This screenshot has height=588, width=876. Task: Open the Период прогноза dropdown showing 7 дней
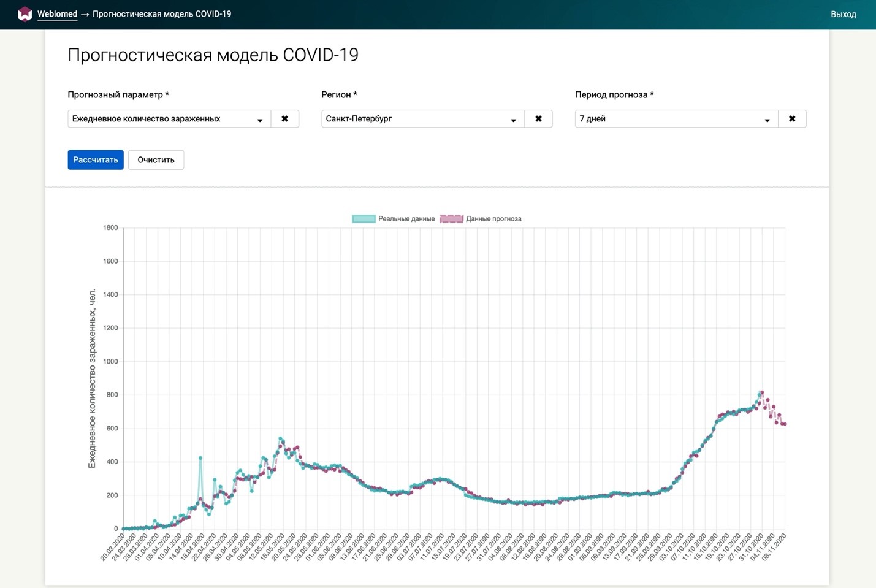(x=677, y=119)
